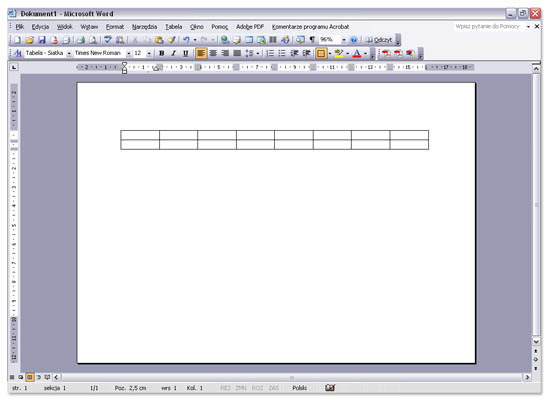This screenshot has height=400, width=548.
Task: Open the Tabela menu
Action: coord(173,27)
